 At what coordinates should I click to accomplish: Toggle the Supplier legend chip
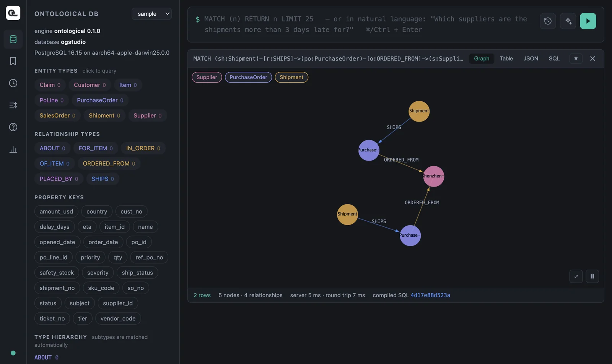[x=207, y=77]
